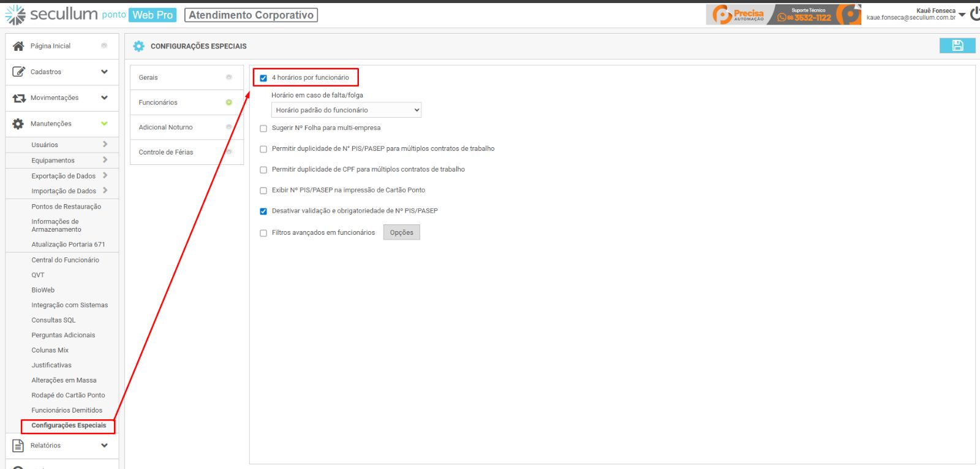Disable Desativar validação de Nº PIS/PASEP checkbox

(x=263, y=212)
